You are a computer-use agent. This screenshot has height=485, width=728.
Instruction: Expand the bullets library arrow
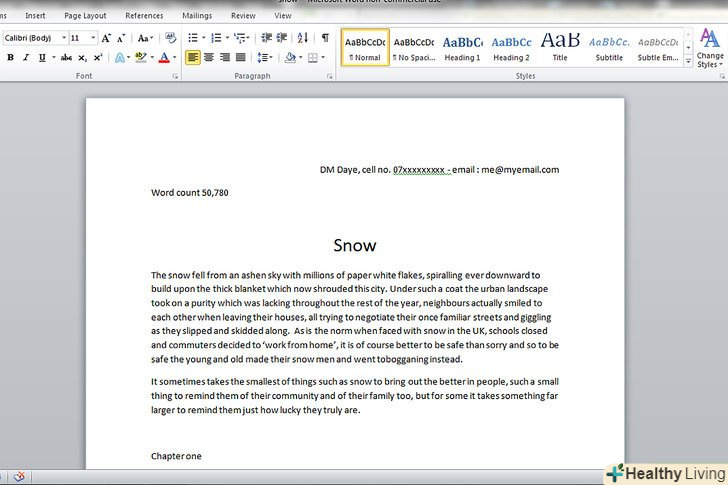[x=203, y=38]
